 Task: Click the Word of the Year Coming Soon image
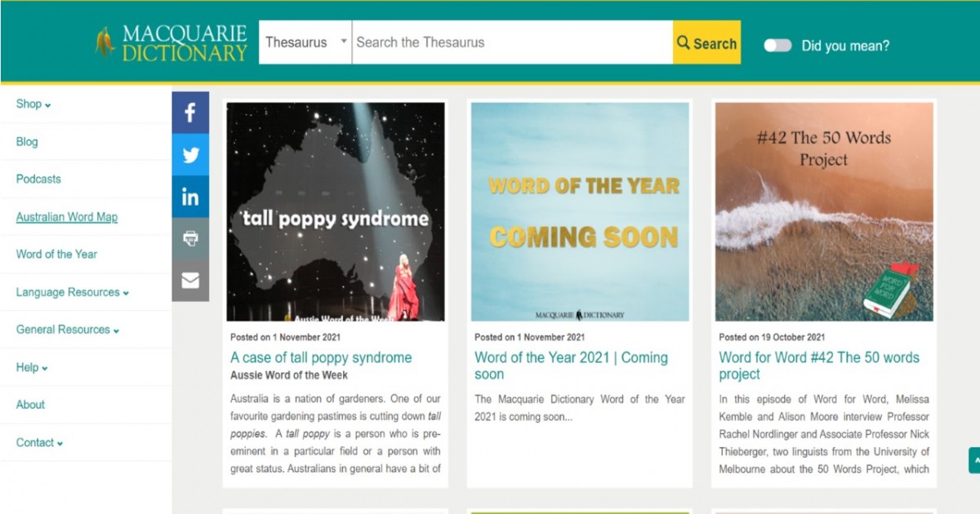tap(580, 211)
